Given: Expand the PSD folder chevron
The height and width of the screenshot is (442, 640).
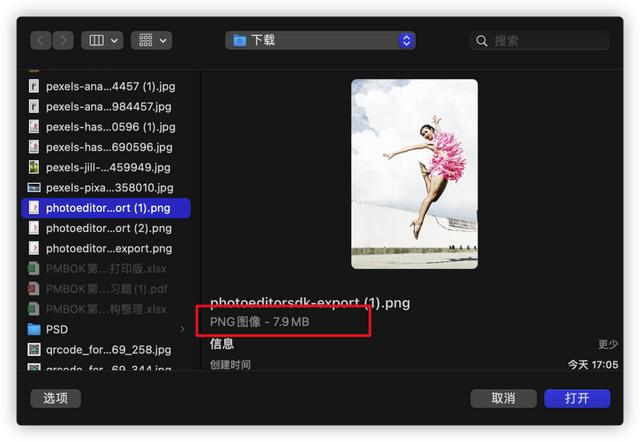Looking at the screenshot, I should tap(182, 329).
